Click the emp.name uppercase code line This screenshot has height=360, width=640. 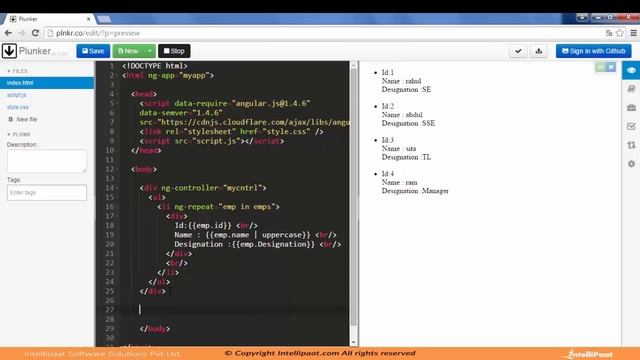256,235
